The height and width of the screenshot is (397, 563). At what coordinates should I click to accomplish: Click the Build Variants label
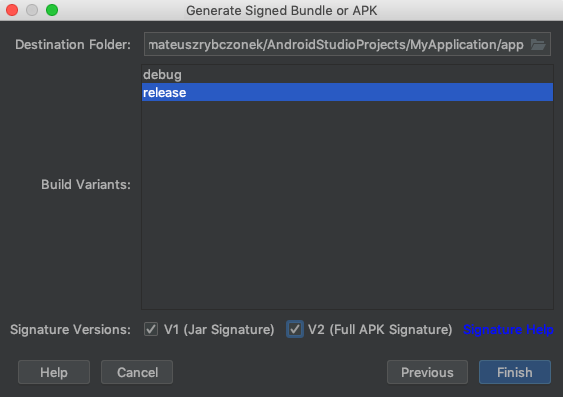pos(86,185)
